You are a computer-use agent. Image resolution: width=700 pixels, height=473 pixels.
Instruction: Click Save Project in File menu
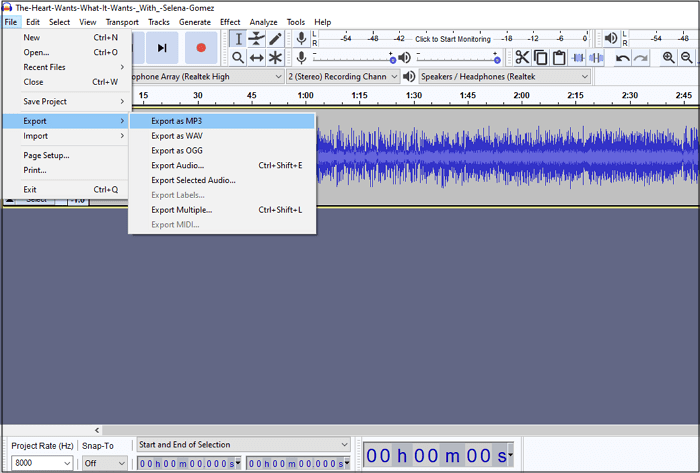pyautogui.click(x=46, y=101)
